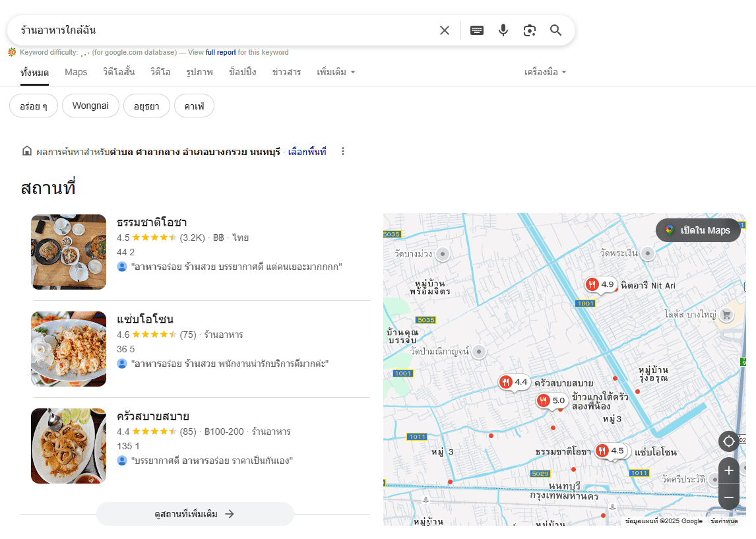Switch to the รูปภาพ tab
This screenshot has width=756, height=539.
[200, 72]
